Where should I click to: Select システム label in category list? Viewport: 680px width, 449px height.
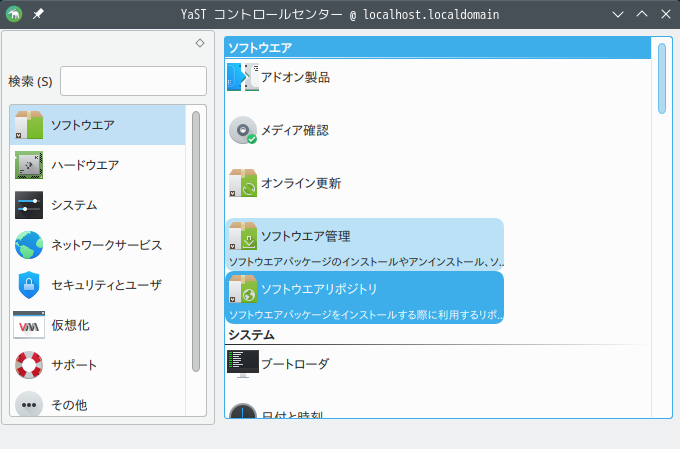click(x=74, y=205)
